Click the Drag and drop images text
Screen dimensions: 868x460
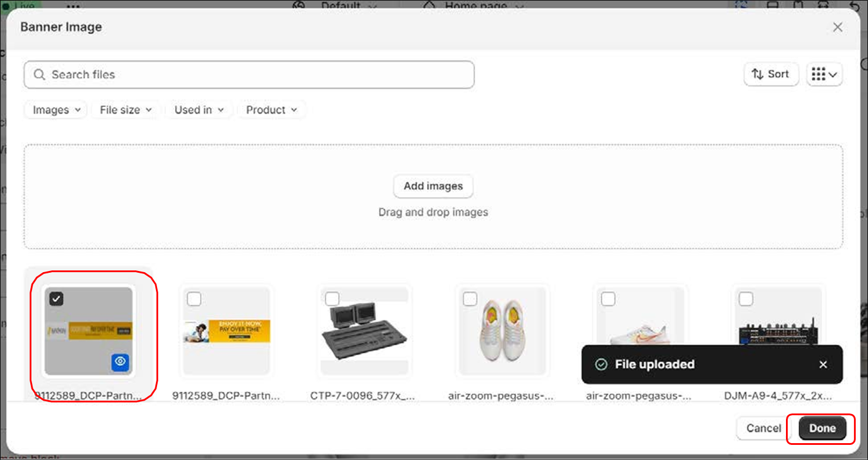tap(433, 212)
